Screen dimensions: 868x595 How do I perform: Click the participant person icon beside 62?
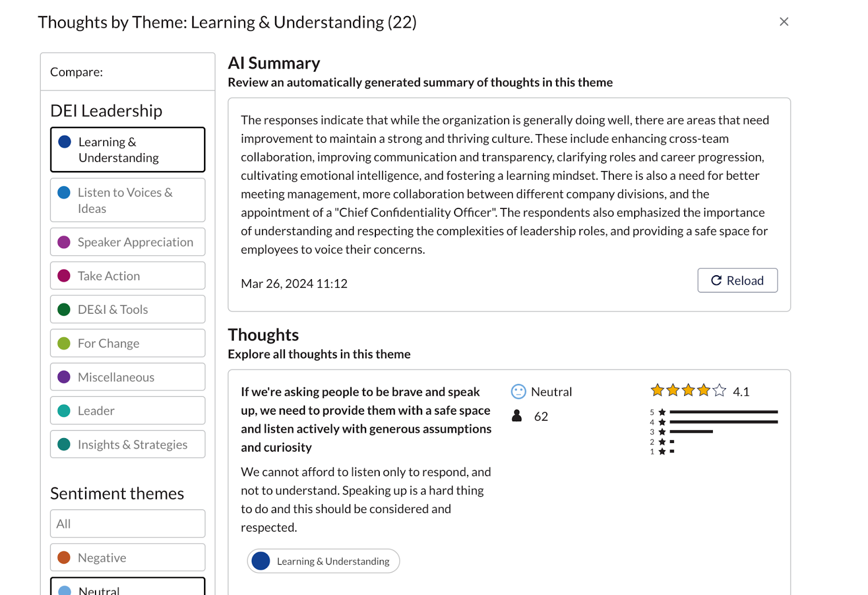[x=517, y=416]
